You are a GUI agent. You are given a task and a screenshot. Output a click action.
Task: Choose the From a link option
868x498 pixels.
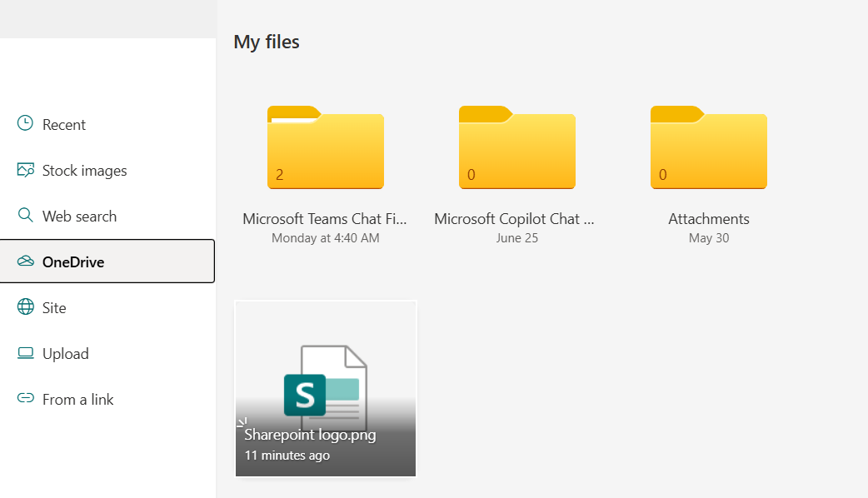click(77, 399)
